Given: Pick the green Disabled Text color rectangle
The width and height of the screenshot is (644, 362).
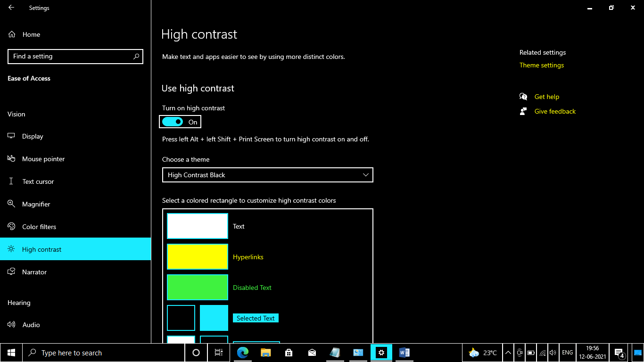Looking at the screenshot, I should click(x=198, y=288).
